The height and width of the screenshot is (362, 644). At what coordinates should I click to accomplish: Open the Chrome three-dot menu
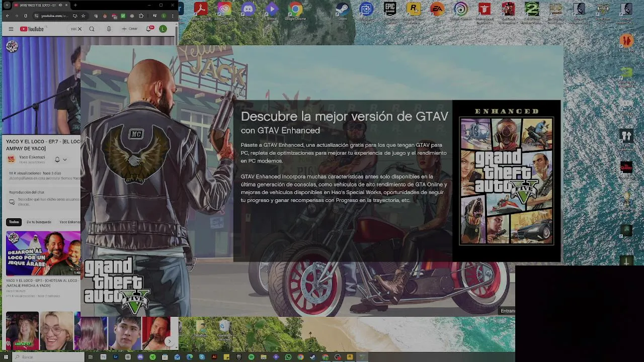click(173, 16)
